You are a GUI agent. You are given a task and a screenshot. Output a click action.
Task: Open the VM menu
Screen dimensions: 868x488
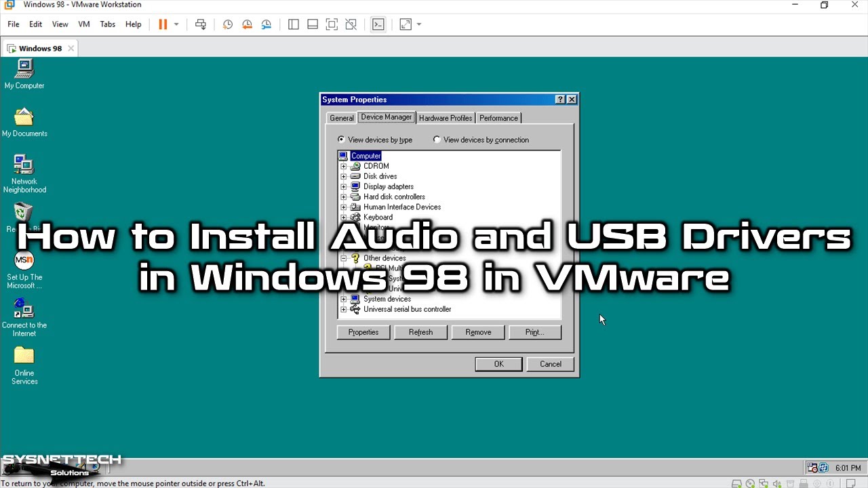(x=84, y=24)
